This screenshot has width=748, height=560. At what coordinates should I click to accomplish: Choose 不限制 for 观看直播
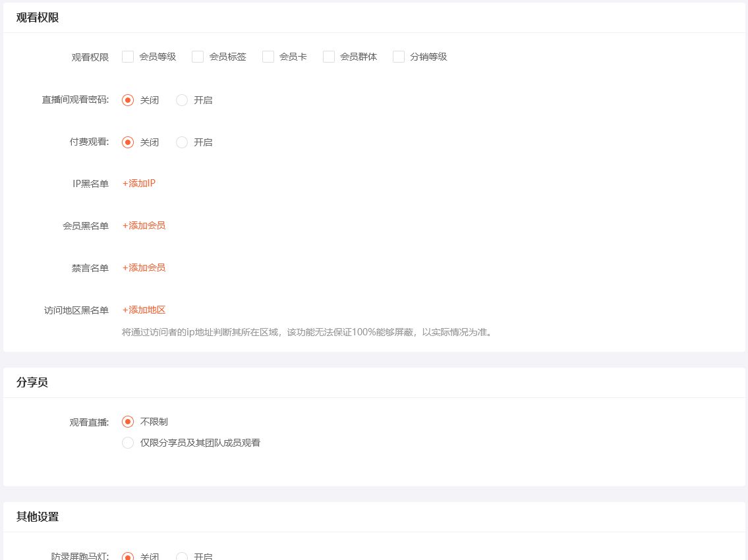pos(128,422)
